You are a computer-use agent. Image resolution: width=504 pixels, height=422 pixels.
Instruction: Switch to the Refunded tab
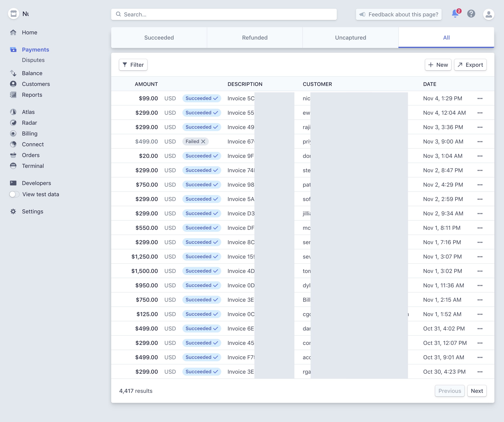[x=255, y=38]
